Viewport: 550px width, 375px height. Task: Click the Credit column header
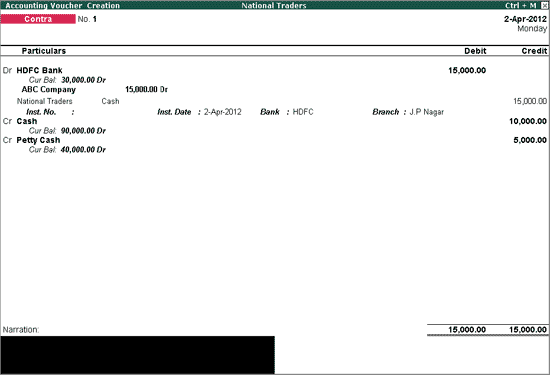[x=534, y=51]
